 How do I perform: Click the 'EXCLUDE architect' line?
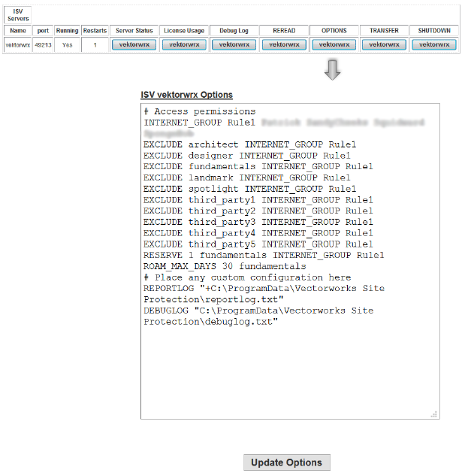click(250, 144)
